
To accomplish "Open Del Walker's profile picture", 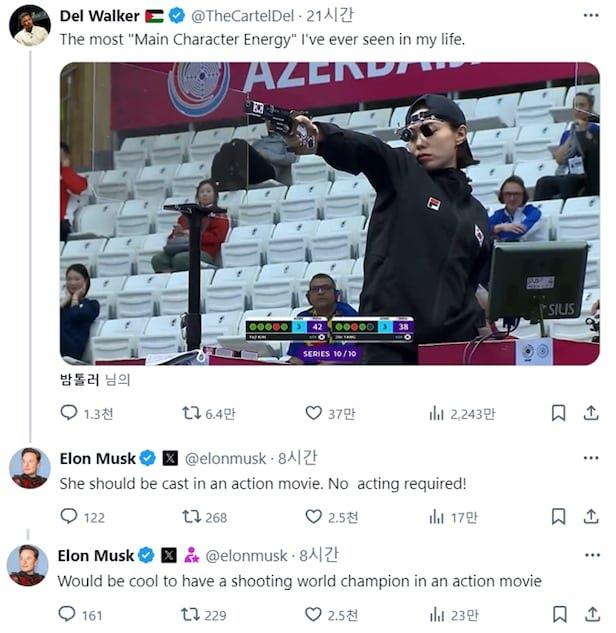I will [x=30, y=24].
